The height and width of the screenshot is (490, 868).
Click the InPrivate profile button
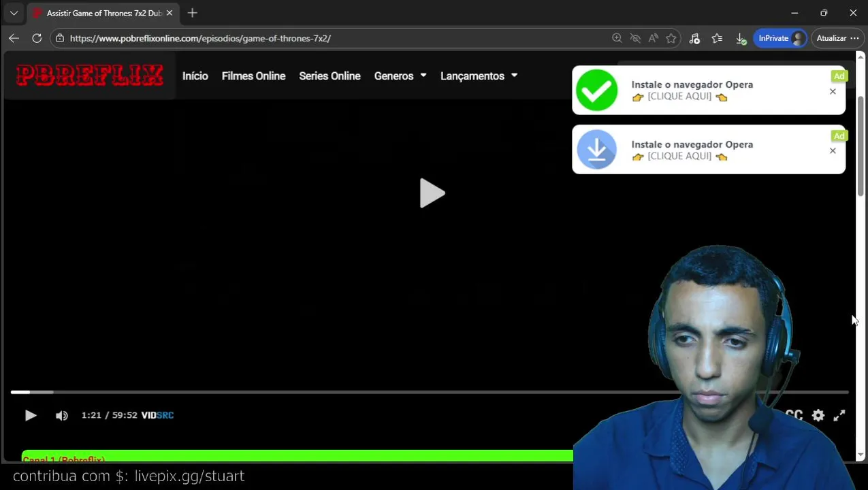click(780, 38)
